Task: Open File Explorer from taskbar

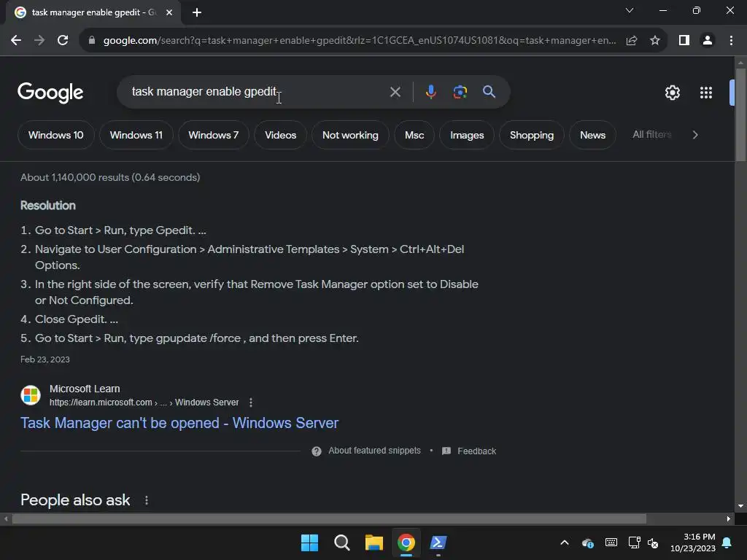Action: 374,542
